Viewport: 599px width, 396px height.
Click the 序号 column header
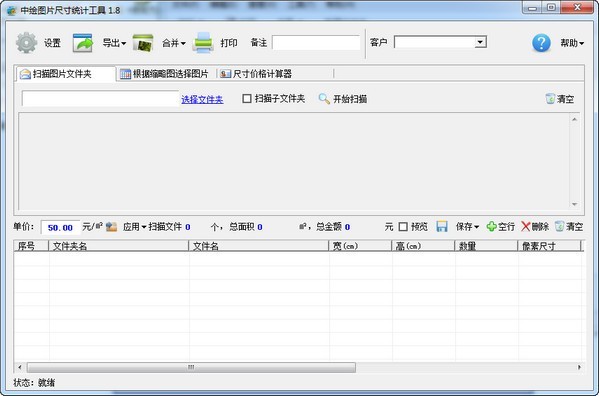point(31,246)
